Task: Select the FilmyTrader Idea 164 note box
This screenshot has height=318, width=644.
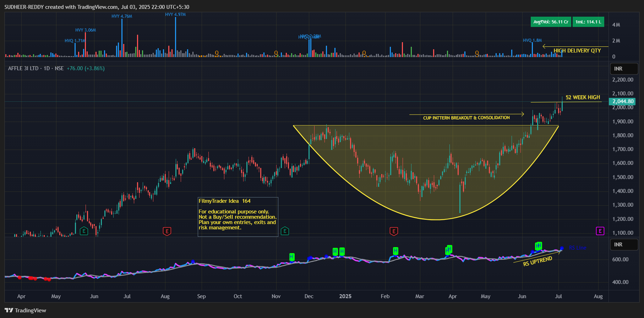Action: [238, 217]
